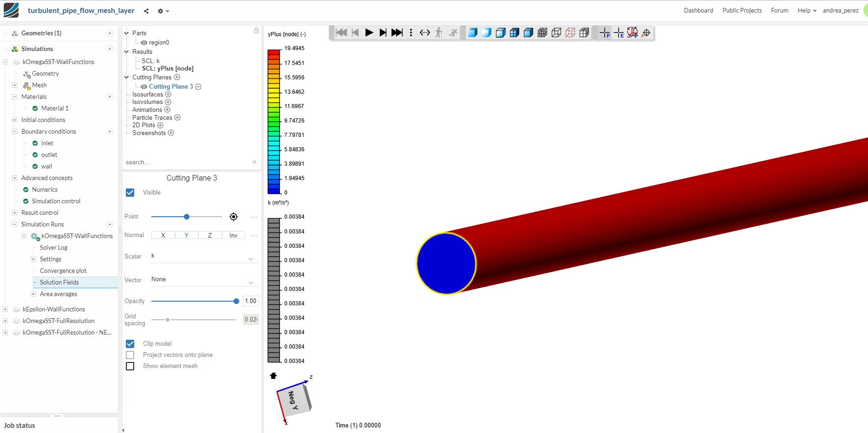Select the light-shaded cube render mode
This screenshot has width=868, height=433.
(x=487, y=32)
